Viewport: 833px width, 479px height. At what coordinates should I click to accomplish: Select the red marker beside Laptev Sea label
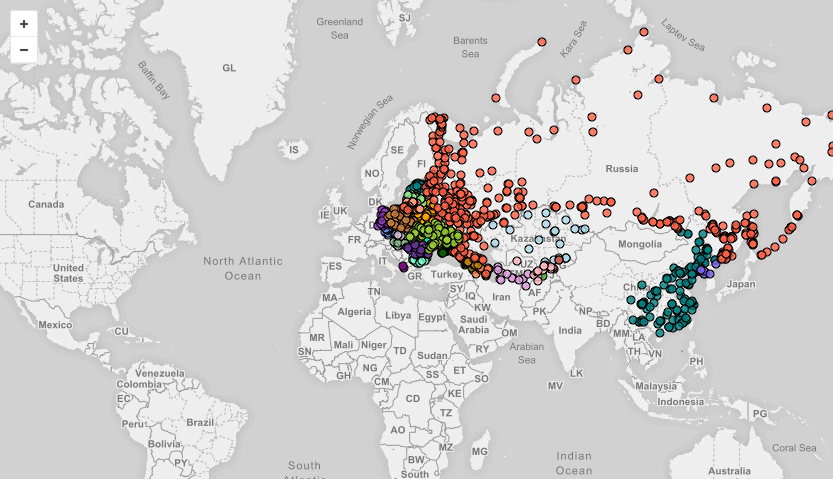[644, 32]
